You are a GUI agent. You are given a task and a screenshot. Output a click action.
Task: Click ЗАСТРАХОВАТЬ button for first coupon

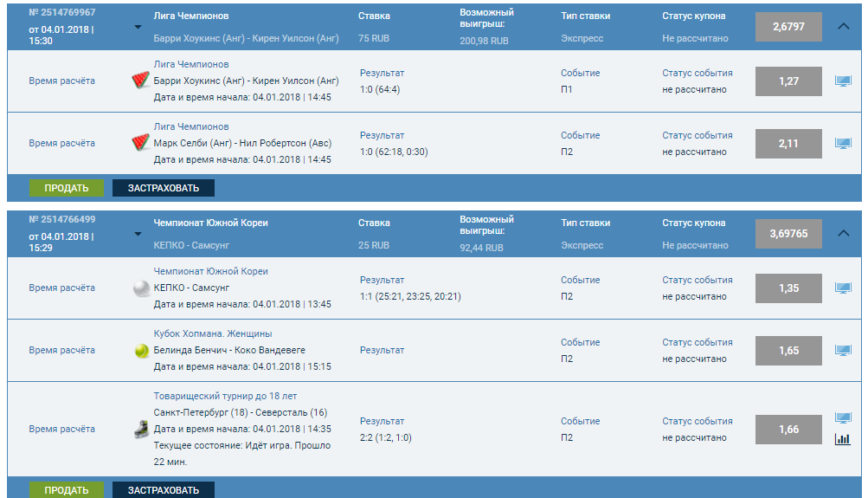[164, 188]
